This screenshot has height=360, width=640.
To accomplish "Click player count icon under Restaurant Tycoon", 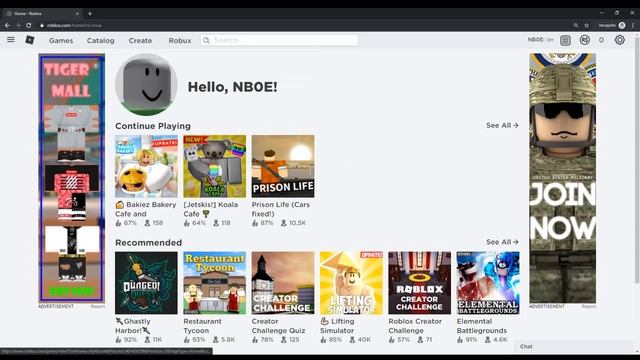I will 216,340.
